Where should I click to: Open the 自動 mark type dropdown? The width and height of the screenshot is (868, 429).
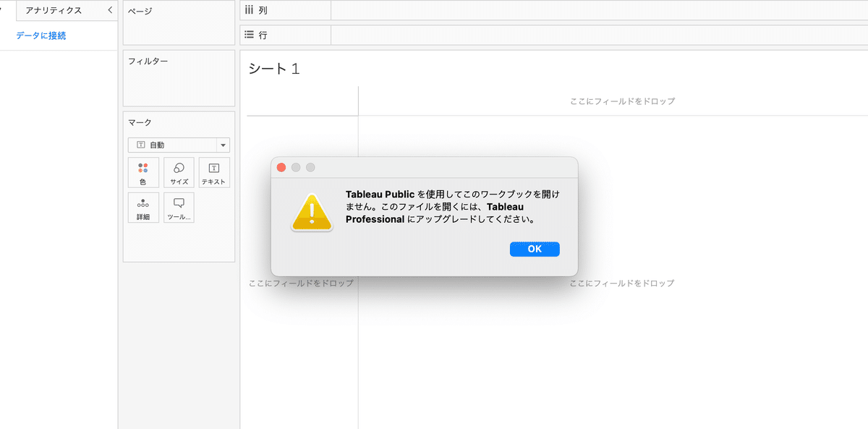point(179,145)
